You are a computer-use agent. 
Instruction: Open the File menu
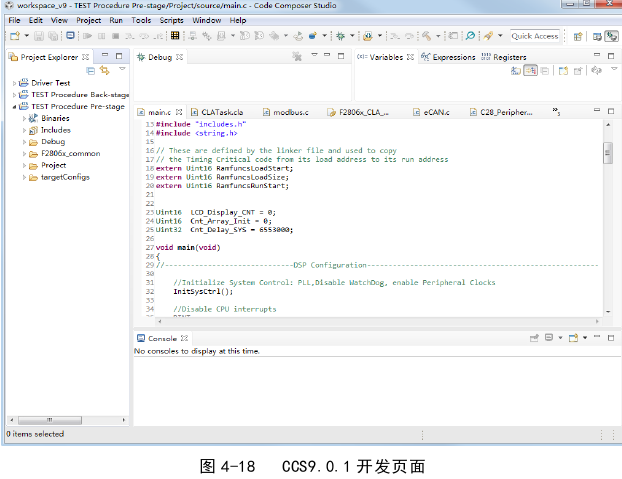[x=14, y=20]
